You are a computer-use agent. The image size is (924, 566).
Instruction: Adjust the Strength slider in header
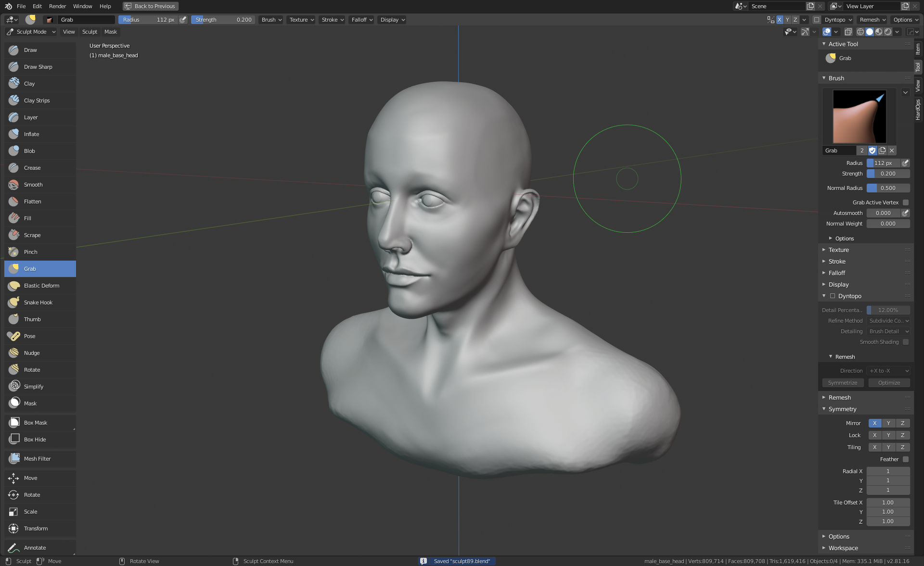click(x=223, y=20)
